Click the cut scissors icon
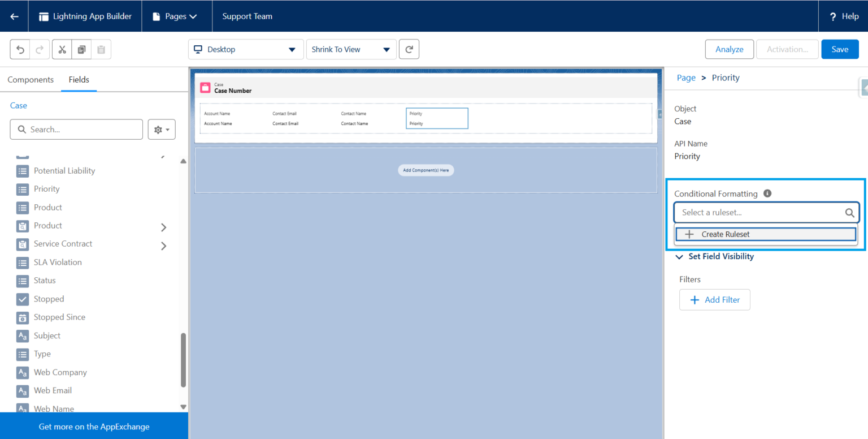 (62, 50)
